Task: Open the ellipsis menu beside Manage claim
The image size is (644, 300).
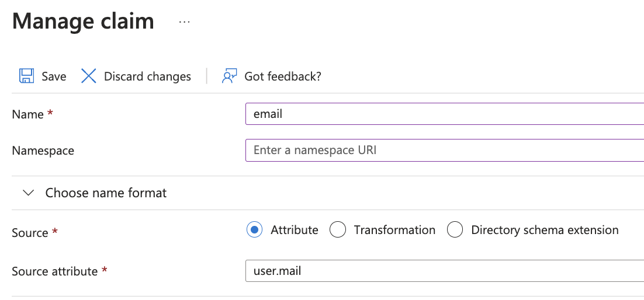Action: [185, 22]
